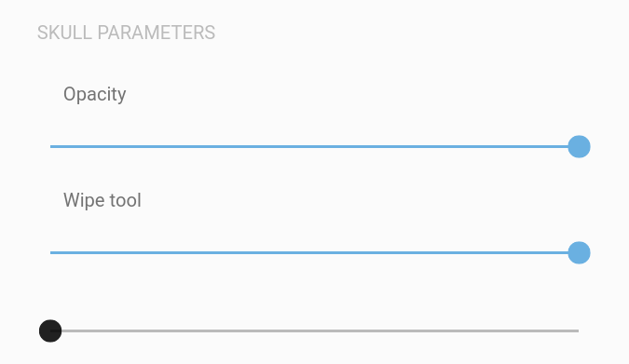This screenshot has width=629, height=364.
Task: Click the Opacity label text
Action: (x=95, y=95)
